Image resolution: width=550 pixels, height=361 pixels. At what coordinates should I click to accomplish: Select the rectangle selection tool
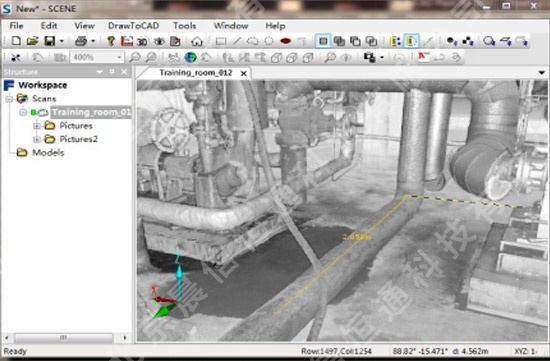(221, 41)
